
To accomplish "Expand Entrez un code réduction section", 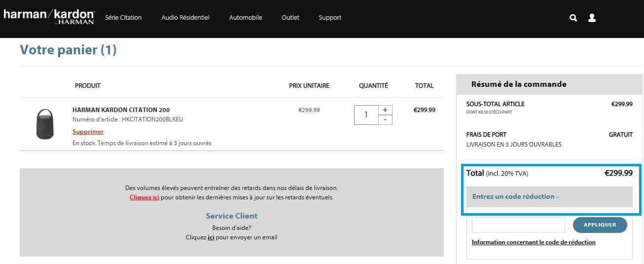I will (x=549, y=196).
